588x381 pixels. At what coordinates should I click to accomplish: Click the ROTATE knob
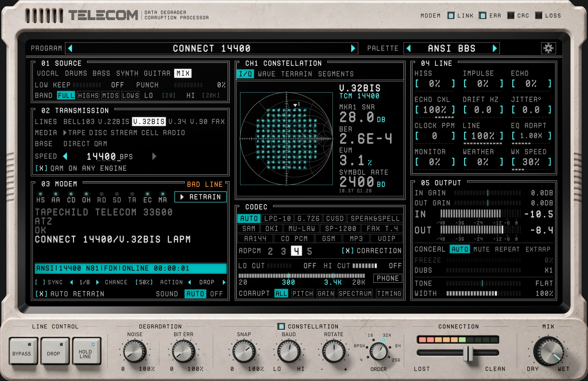334,351
